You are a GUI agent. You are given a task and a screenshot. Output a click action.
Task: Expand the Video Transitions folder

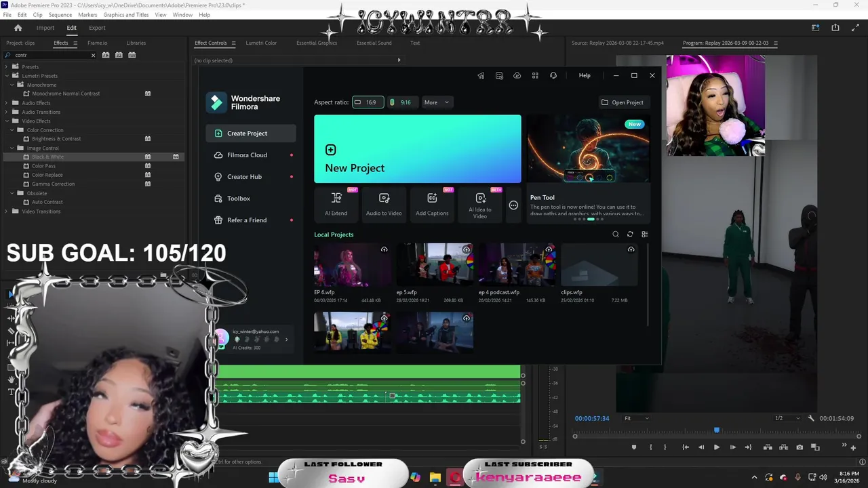[x=7, y=211]
